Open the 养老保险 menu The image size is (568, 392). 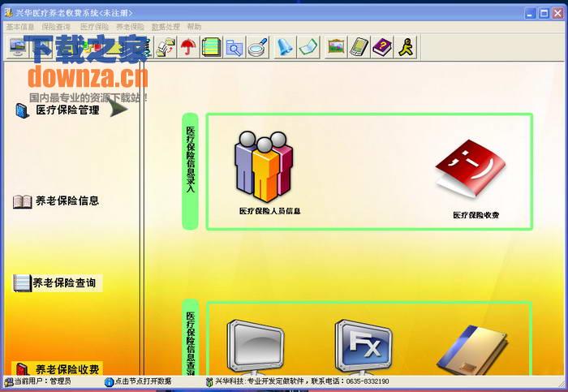click(x=130, y=27)
